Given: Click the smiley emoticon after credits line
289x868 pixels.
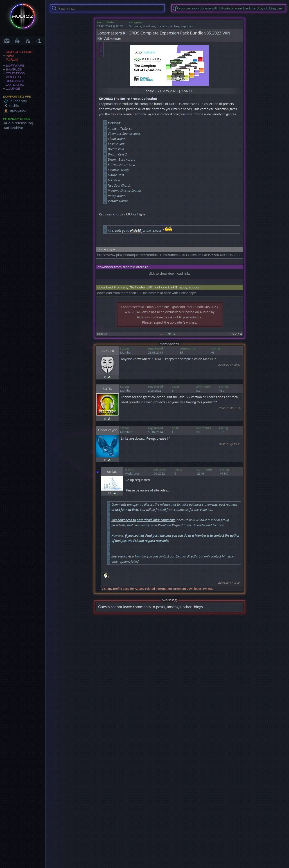Looking at the screenshot, I should [x=167, y=229].
